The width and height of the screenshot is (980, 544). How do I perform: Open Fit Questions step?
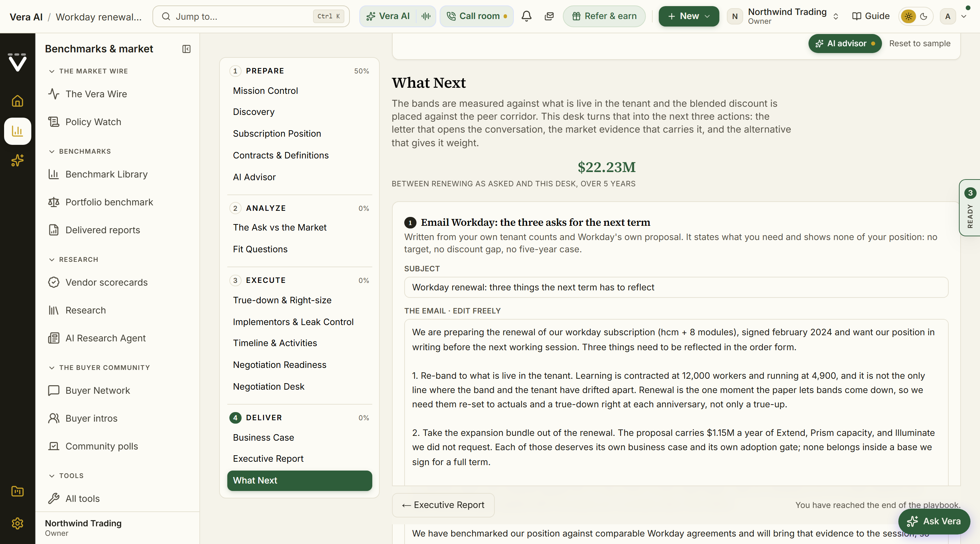pyautogui.click(x=299, y=249)
